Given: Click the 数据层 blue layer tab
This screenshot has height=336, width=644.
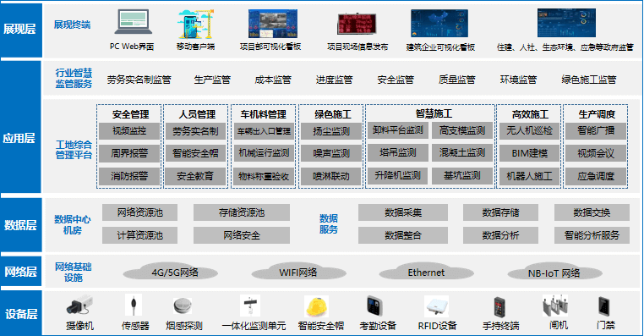Looking at the screenshot, I should click(20, 225).
